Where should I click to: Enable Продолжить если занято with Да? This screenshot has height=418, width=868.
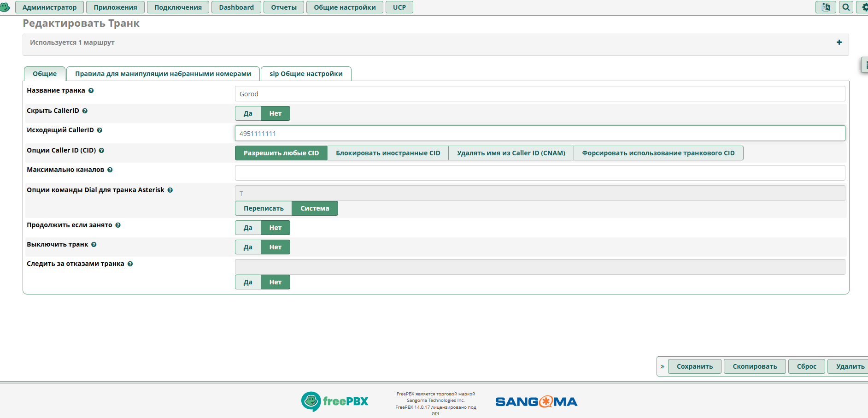[248, 228]
